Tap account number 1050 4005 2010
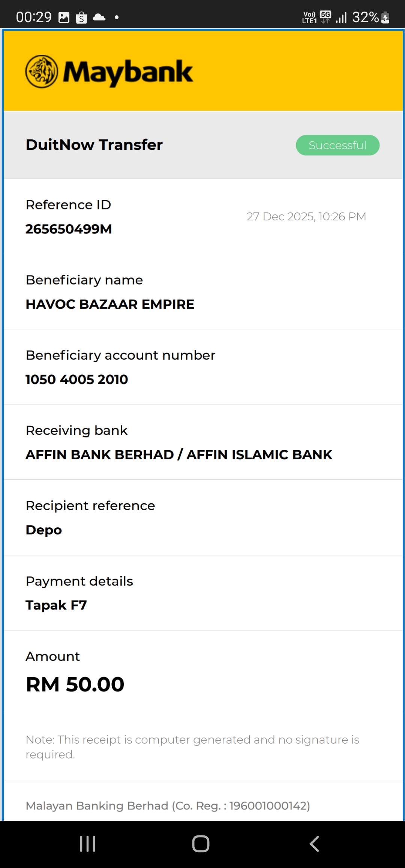Image resolution: width=405 pixels, height=868 pixels. (77, 379)
